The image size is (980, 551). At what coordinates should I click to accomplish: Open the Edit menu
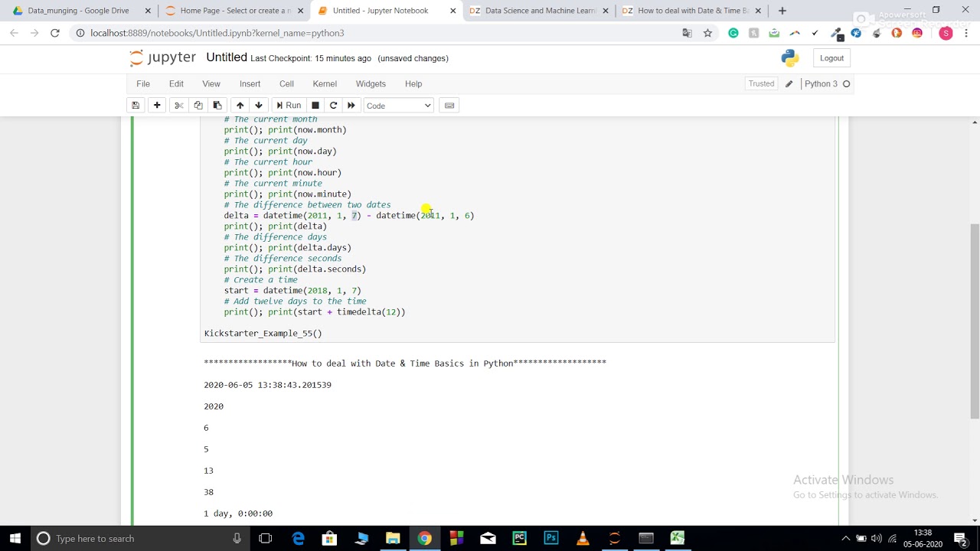tap(176, 83)
